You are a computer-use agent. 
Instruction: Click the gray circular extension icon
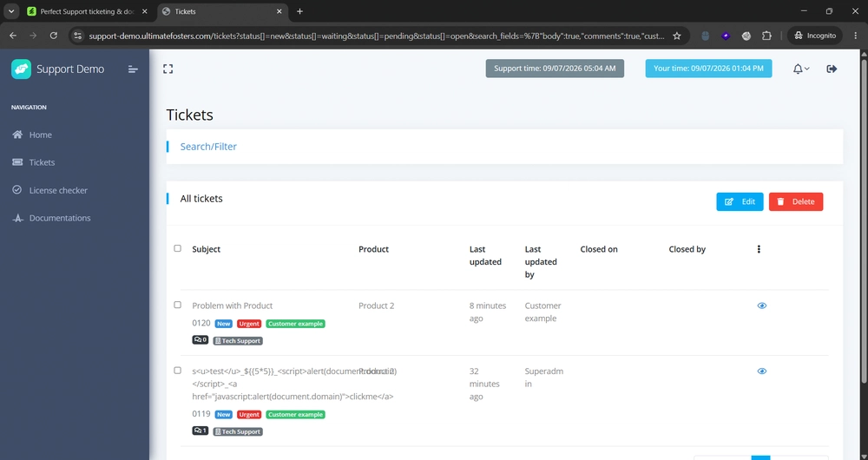[x=746, y=36]
